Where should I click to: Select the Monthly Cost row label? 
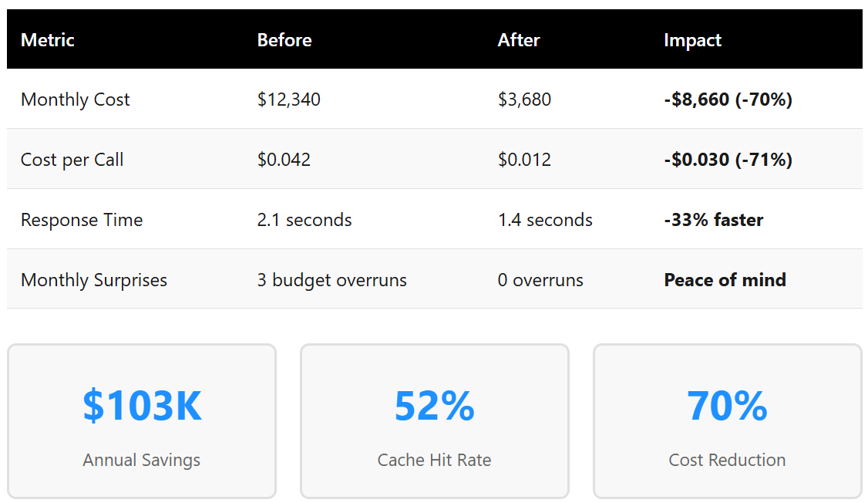click(76, 100)
